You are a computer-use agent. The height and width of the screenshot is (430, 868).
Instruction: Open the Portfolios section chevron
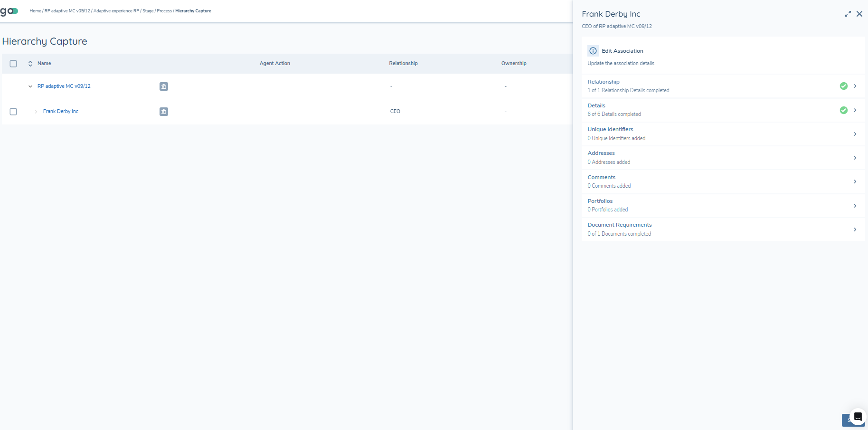(x=855, y=206)
